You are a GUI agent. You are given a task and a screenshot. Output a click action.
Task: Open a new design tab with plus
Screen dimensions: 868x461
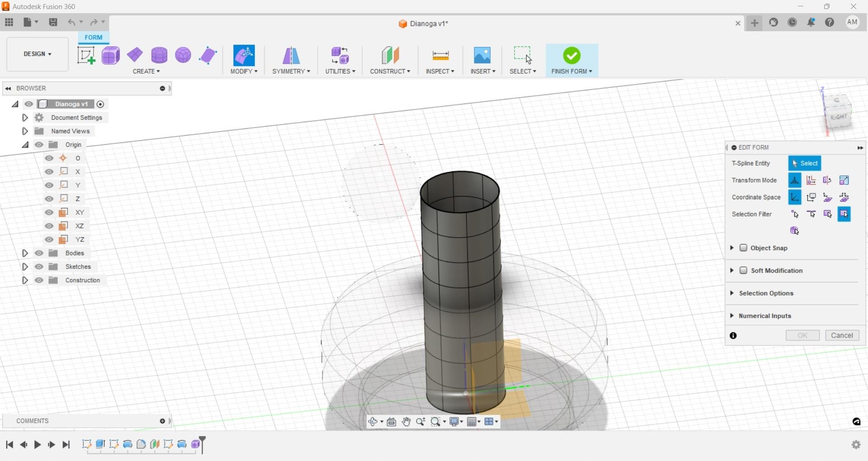click(755, 23)
